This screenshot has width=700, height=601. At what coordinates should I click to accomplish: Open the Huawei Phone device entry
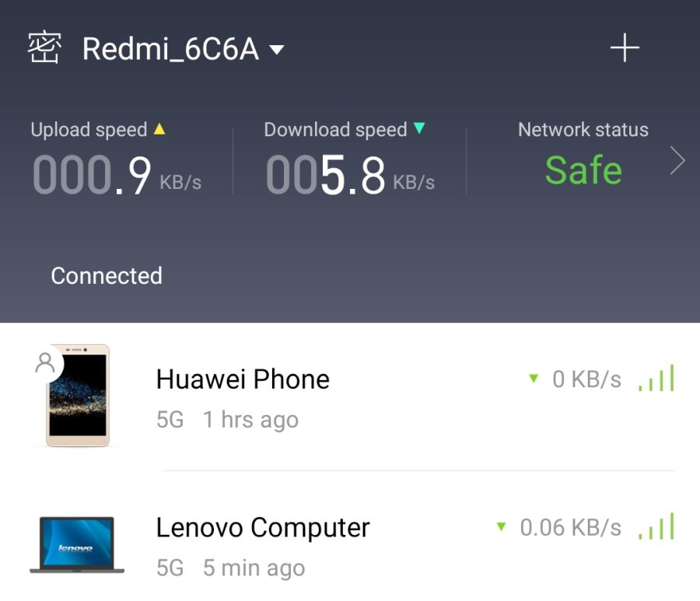[x=350, y=397]
